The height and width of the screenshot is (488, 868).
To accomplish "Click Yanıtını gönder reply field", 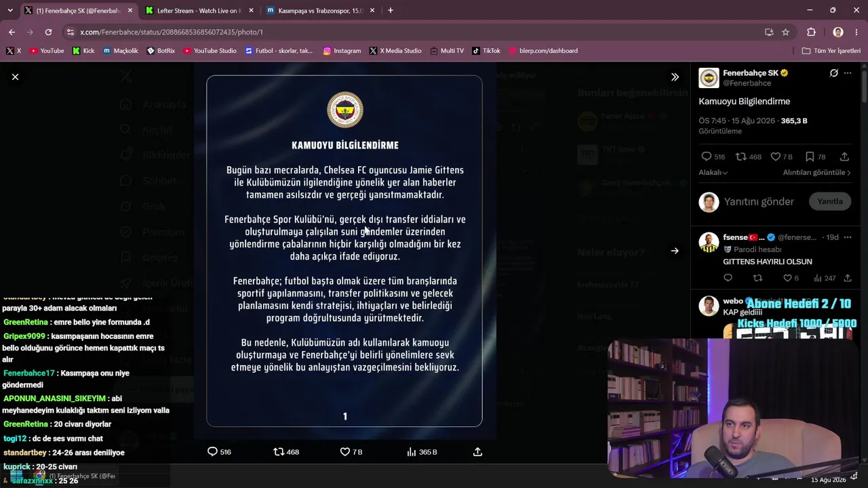I will pos(759,201).
